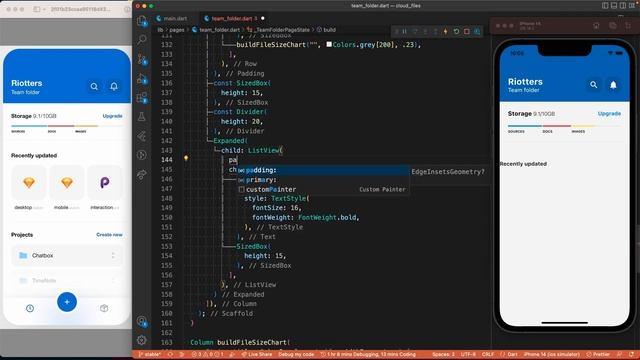
Task: Click the bell icon in the iPhone simulator app
Action: coord(613,85)
